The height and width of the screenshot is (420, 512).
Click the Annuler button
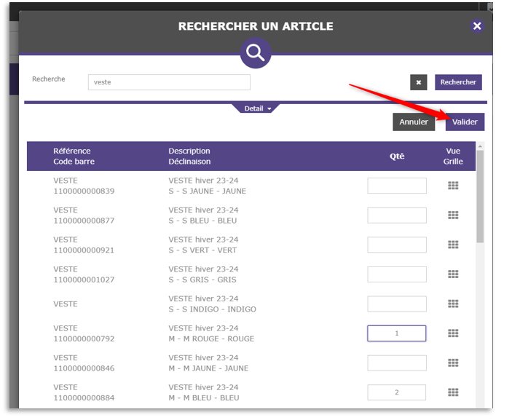[x=414, y=122]
